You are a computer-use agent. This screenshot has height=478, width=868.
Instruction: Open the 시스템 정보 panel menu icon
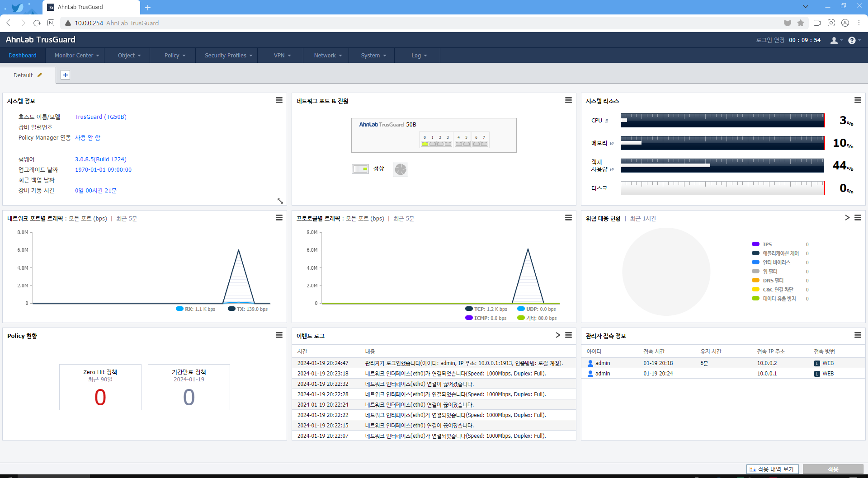coord(279,100)
